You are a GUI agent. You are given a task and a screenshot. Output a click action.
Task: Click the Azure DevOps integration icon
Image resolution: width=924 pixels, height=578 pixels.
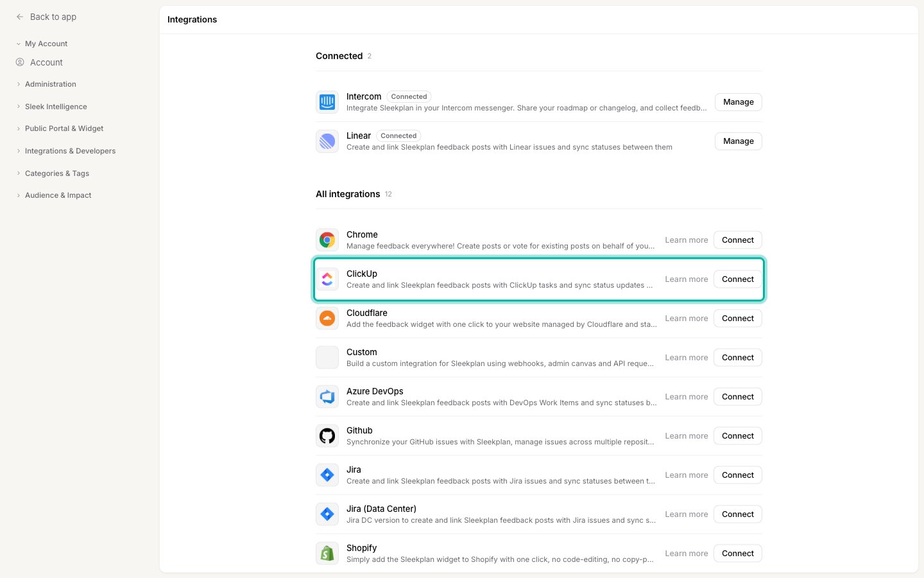pyautogui.click(x=327, y=397)
